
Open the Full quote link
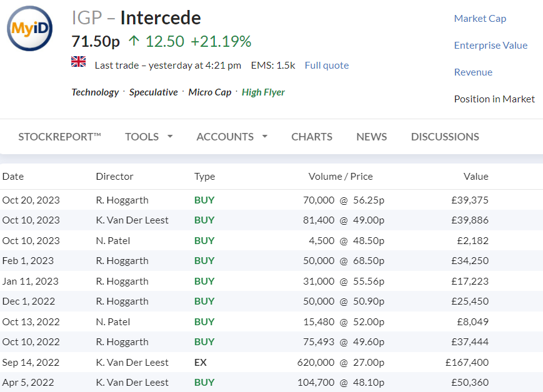[327, 66]
